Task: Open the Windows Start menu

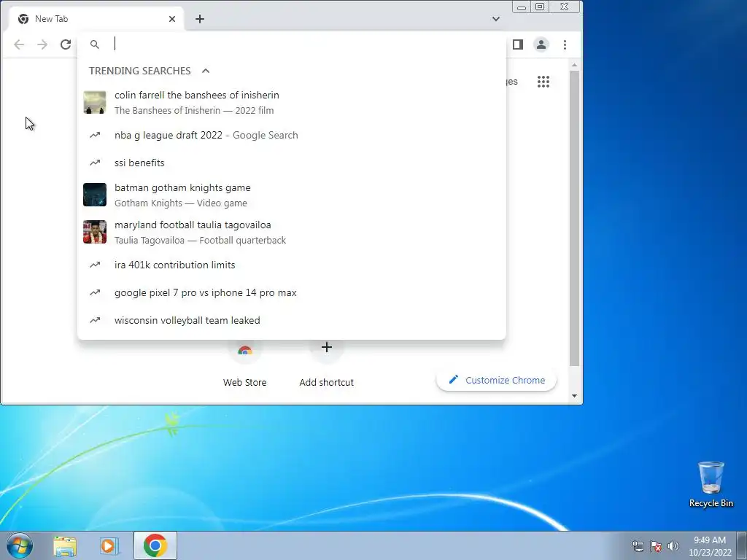Action: [x=20, y=545]
